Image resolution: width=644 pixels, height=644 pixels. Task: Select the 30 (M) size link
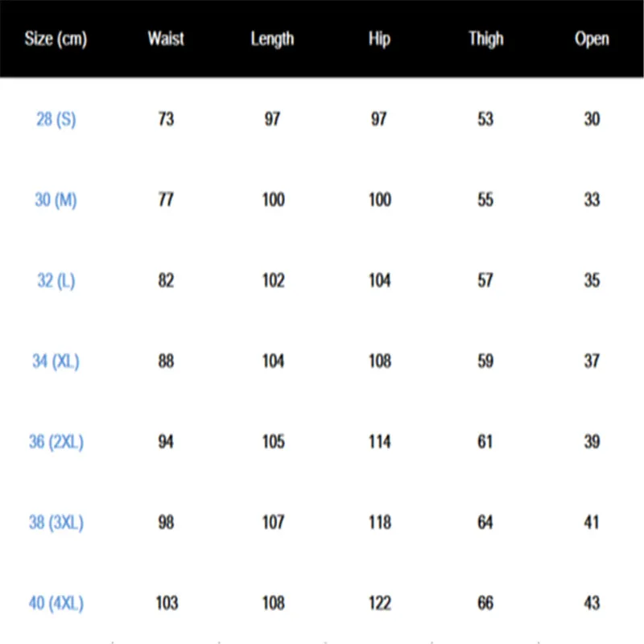click(x=56, y=200)
